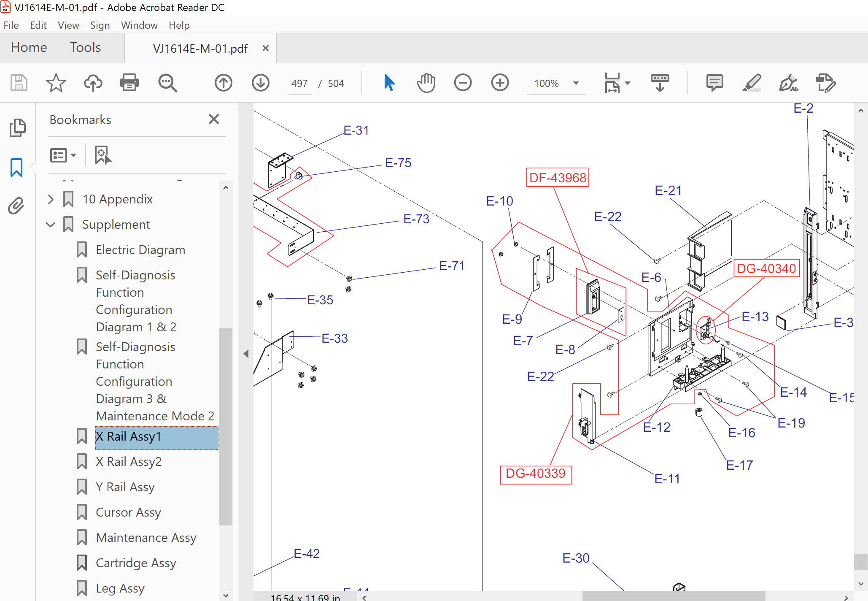Activate the Hand pan tool

(426, 83)
